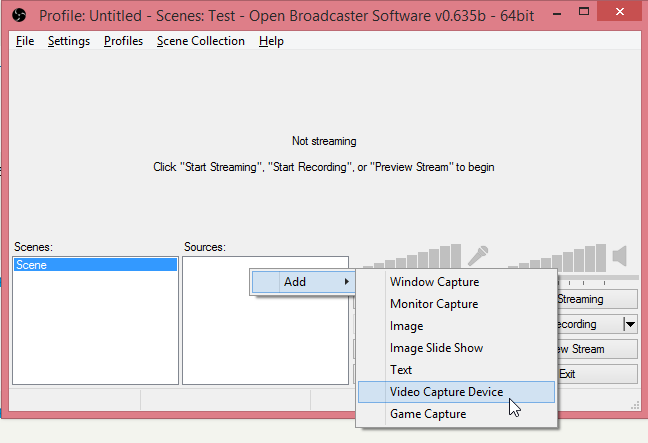Open the Scene Collection menu

point(200,41)
